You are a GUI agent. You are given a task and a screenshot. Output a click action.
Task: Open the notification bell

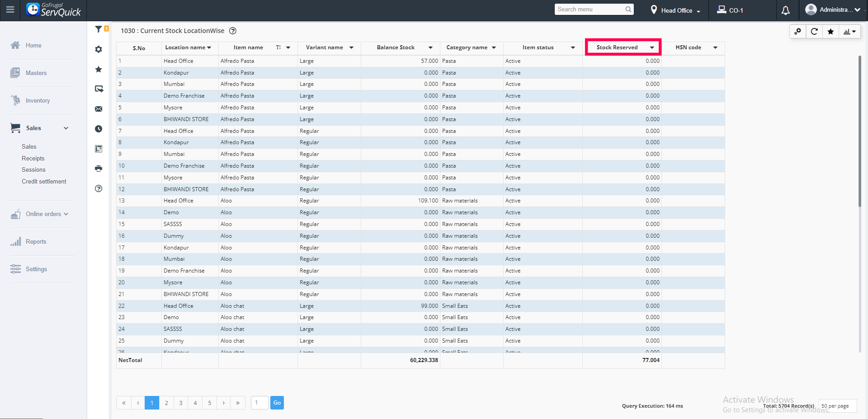(x=786, y=10)
